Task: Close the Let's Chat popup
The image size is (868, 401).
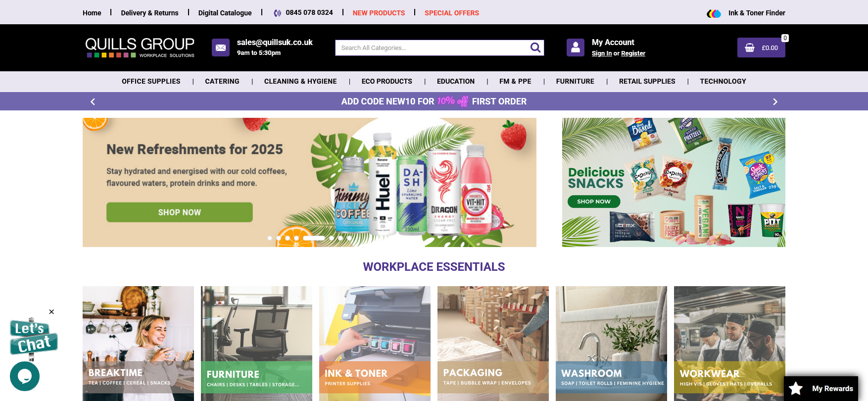Action: click(x=51, y=312)
